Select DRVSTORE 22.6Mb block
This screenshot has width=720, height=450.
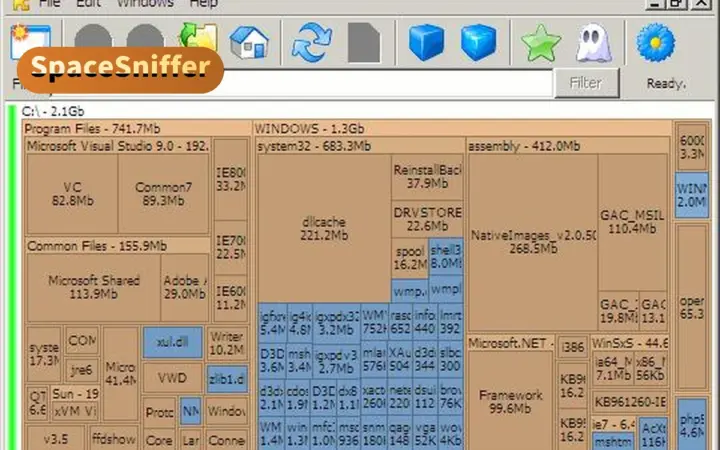coord(427,219)
